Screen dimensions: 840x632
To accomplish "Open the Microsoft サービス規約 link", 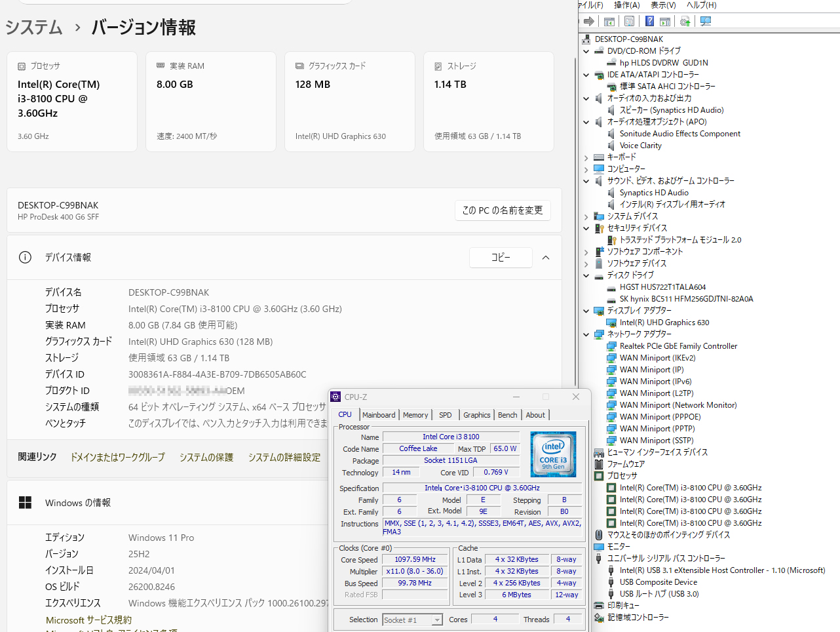I will (x=88, y=620).
